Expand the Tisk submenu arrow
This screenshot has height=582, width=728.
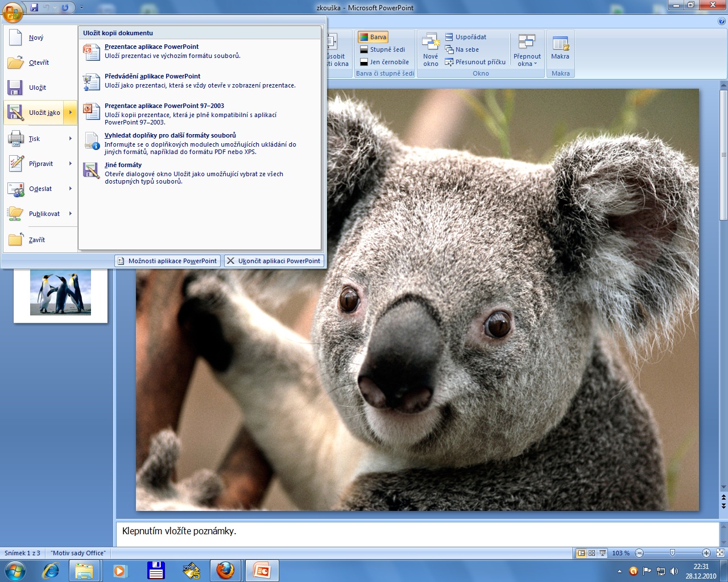click(71, 139)
